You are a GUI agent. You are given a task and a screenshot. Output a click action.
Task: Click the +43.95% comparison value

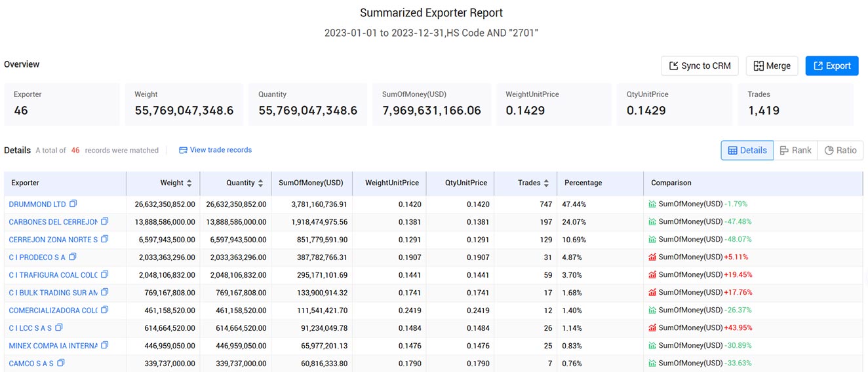[x=738, y=328]
